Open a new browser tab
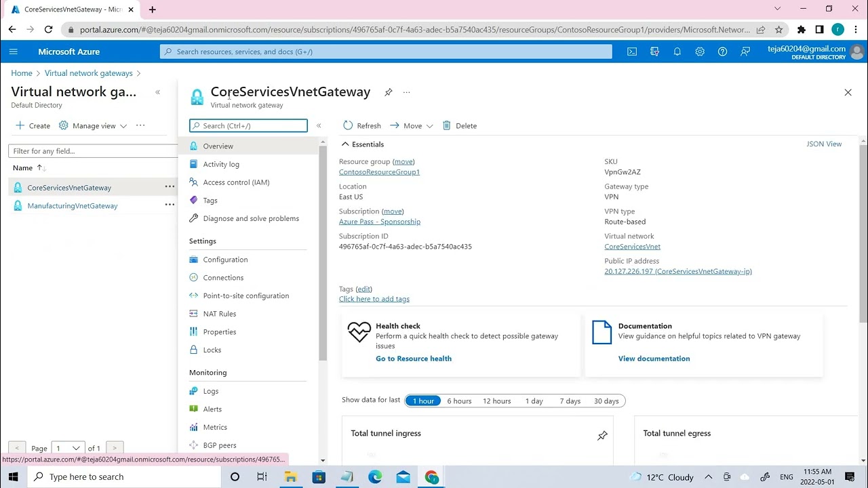The width and height of the screenshot is (868, 488). pos(153,9)
